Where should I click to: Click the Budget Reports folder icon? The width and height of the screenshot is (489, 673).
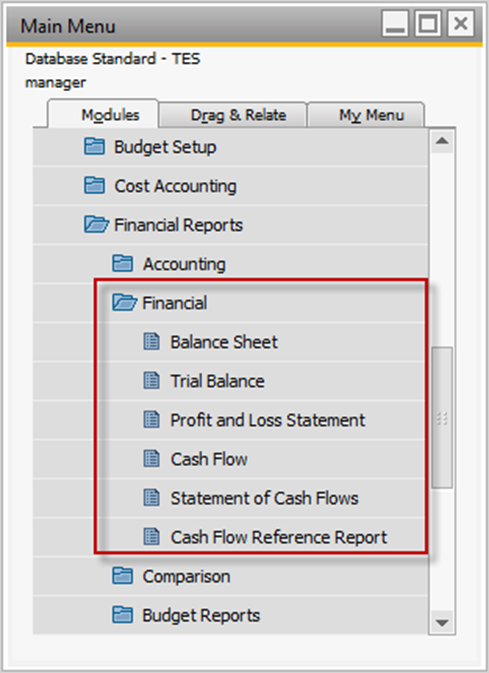[x=122, y=615]
